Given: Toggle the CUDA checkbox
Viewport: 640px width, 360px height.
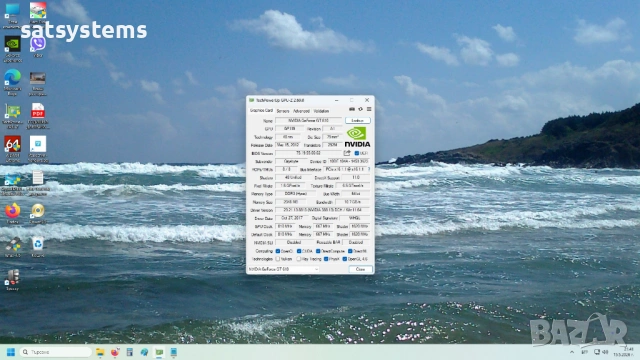Looking at the screenshot, I should point(299,251).
